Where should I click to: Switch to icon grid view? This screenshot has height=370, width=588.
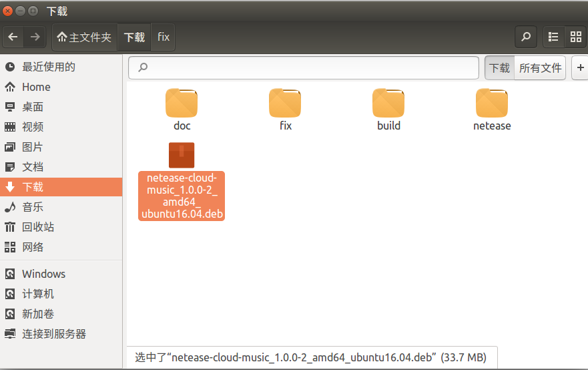coord(575,37)
